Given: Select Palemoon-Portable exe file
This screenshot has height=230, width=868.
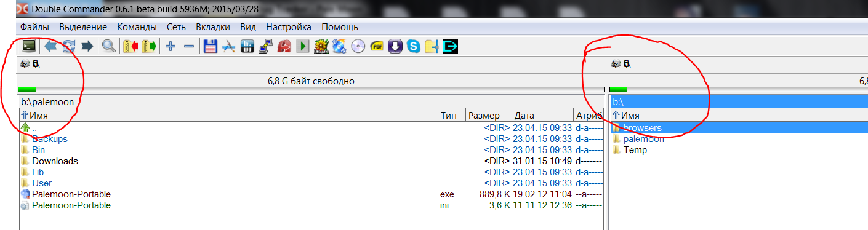Looking at the screenshot, I should pyautogui.click(x=311, y=194).
